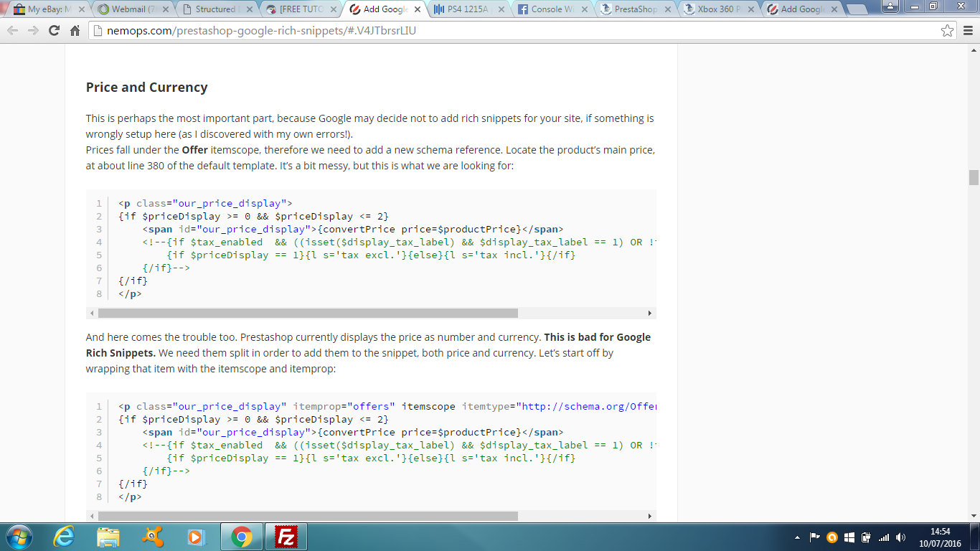
Task: Click the page icon in the address bar
Action: (x=99, y=31)
